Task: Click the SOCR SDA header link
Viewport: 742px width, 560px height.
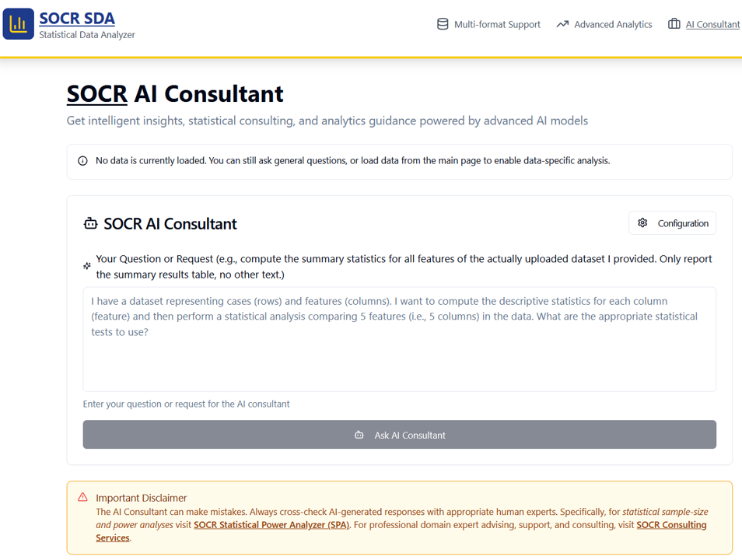Action: [77, 18]
